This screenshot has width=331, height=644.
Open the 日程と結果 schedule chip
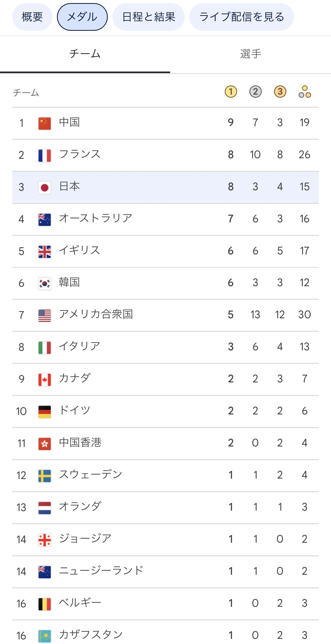(x=149, y=17)
